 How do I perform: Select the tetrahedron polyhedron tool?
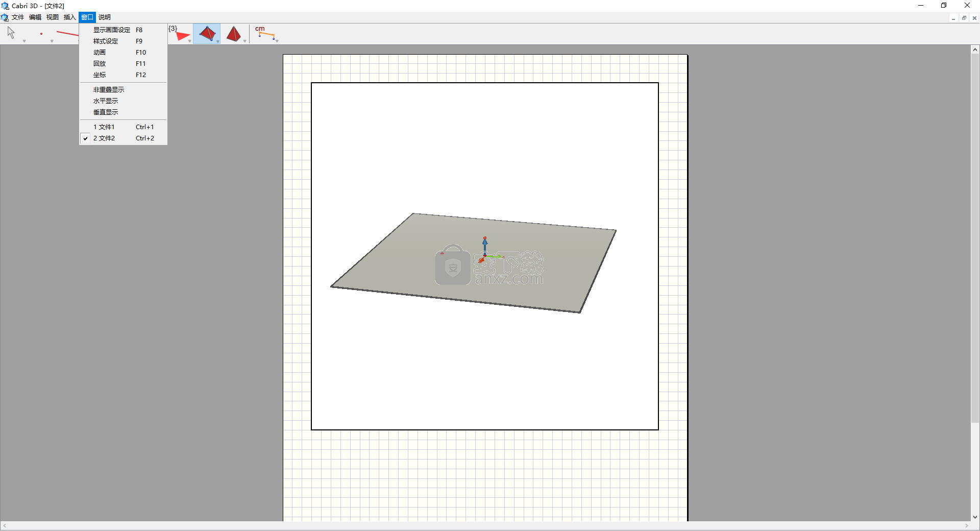[207, 34]
